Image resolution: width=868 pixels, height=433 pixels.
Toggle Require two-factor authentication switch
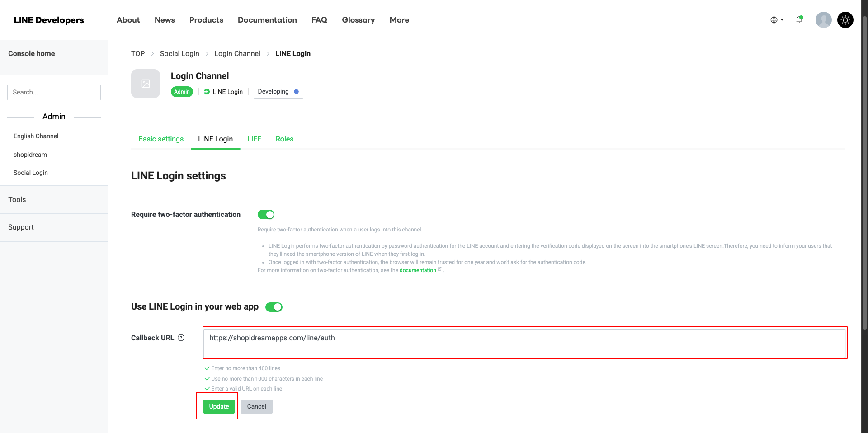point(266,214)
